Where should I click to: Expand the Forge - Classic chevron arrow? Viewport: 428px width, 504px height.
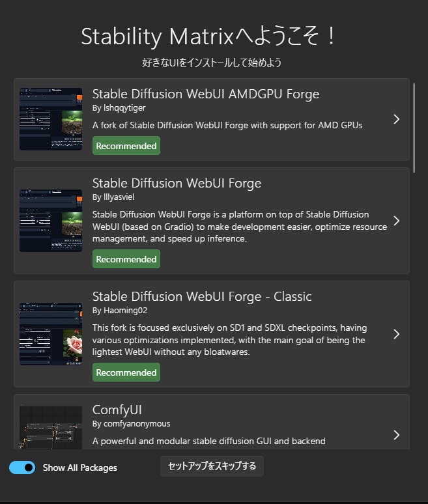click(397, 334)
